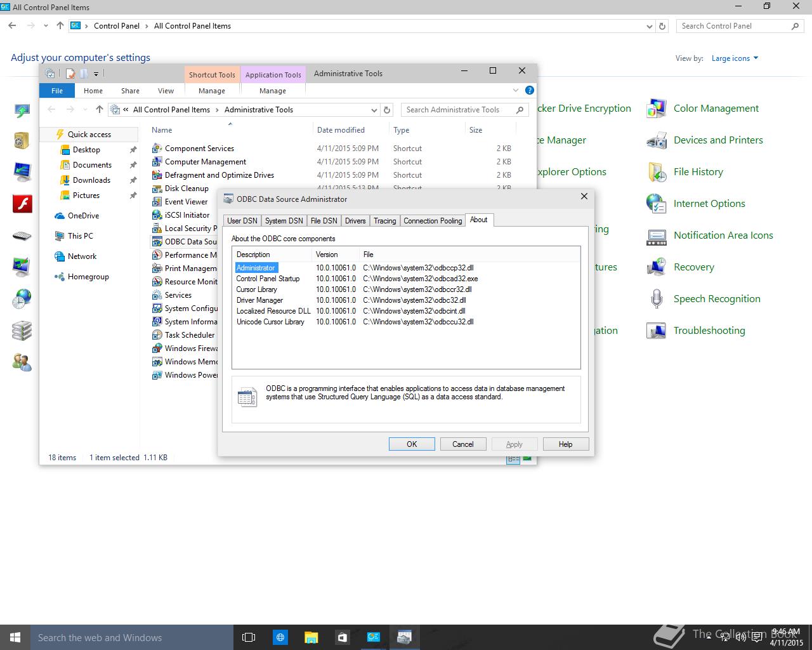The width and height of the screenshot is (812, 650).
Task: Select the View ribbon tab
Action: click(166, 91)
